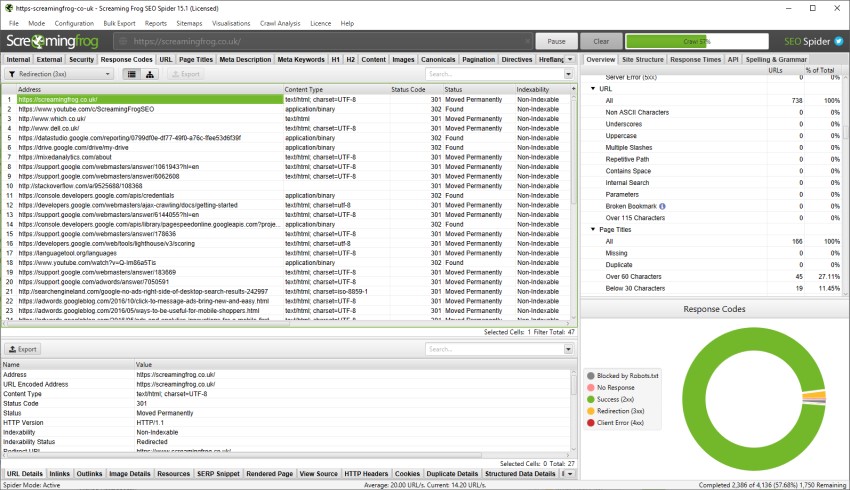
Task: Open the overflow tabs dropdown after Hreflang
Action: click(x=572, y=59)
